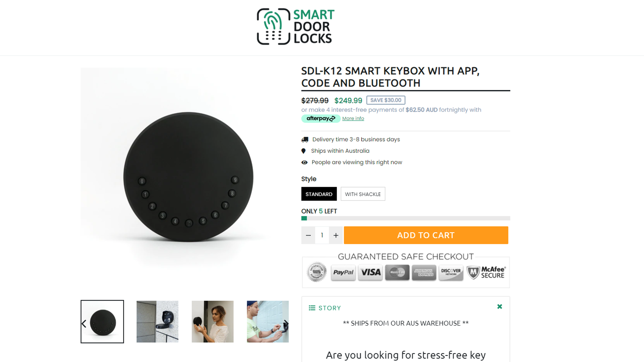This screenshot has height=362, width=644.
Task: Click the McAfee Secure badge
Action: [486, 273]
